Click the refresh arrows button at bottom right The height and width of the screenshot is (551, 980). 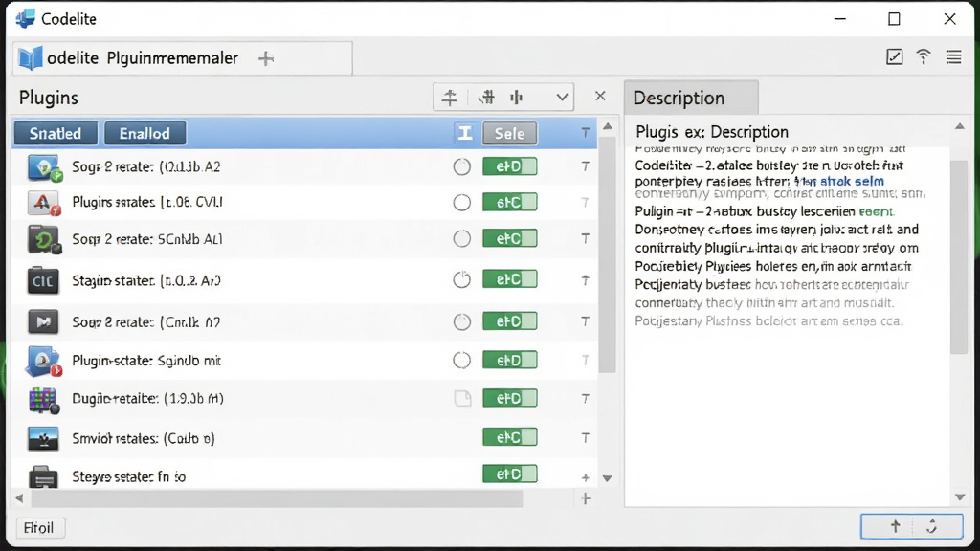coord(931,527)
